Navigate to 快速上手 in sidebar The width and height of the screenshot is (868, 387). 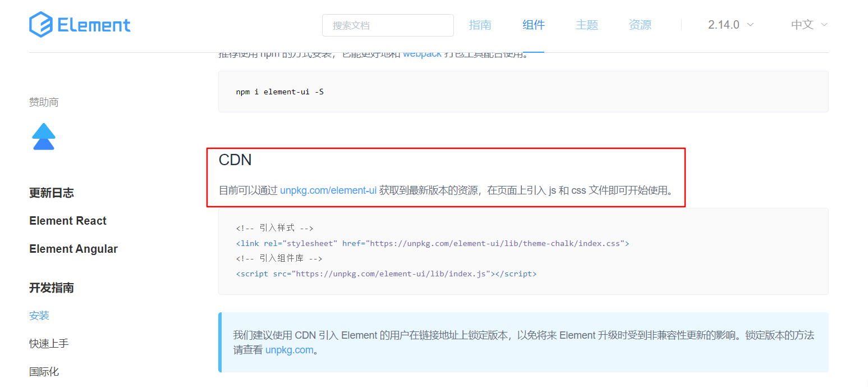(48, 343)
